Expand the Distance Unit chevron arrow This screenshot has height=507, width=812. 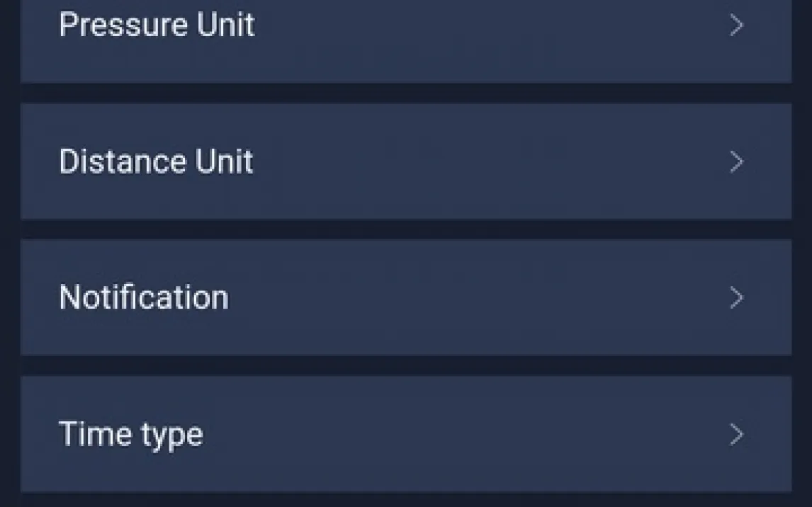[x=737, y=162]
